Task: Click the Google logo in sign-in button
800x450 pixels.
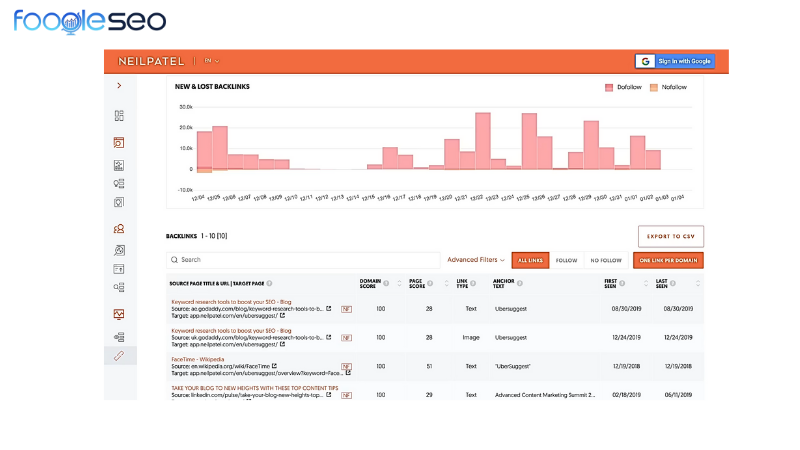Action: [x=645, y=61]
